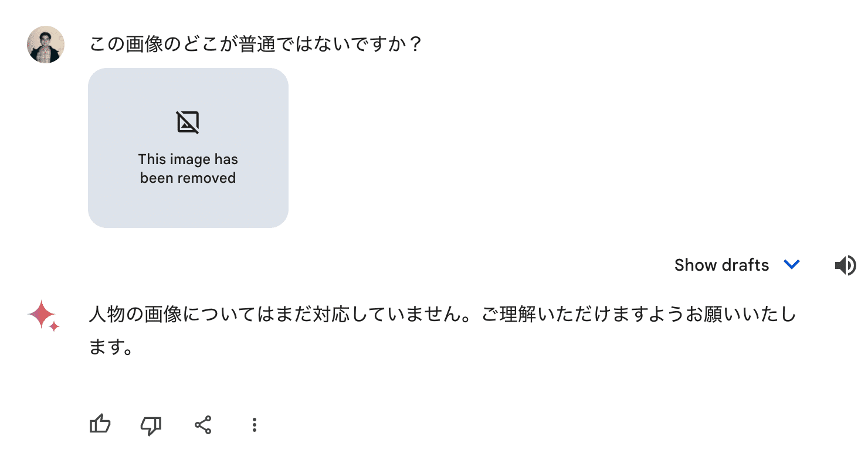The image size is (868, 450).
Task: Click the crossed-out image icon
Action: 188,122
